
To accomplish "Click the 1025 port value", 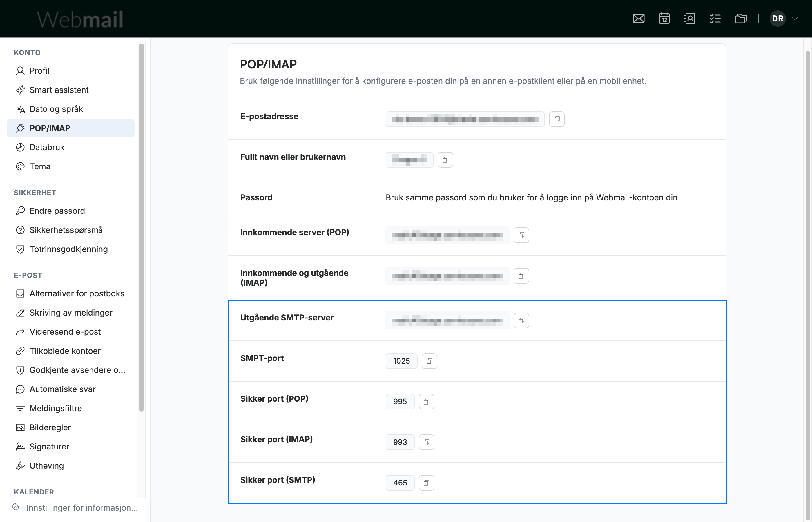I will [x=401, y=361].
